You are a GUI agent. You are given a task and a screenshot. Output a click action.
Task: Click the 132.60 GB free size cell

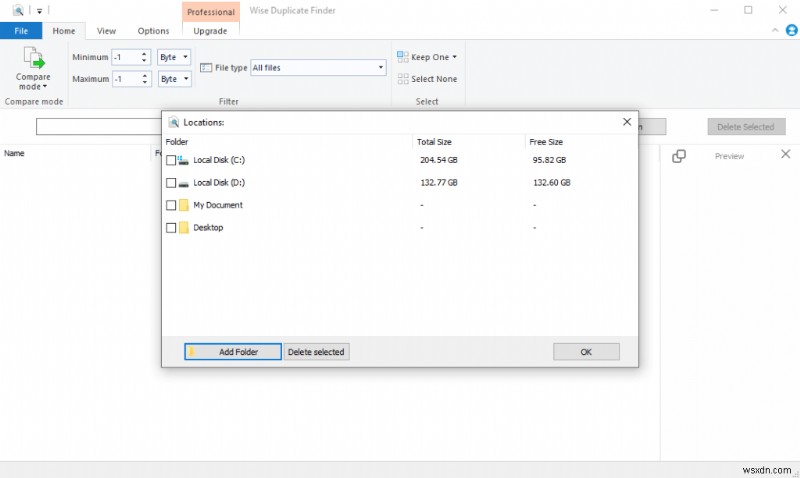tap(552, 183)
